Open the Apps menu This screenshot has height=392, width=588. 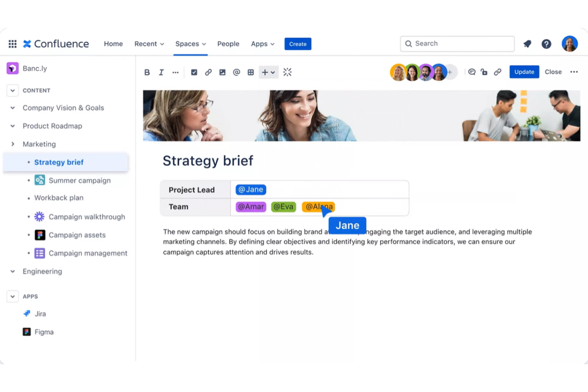[263, 44]
